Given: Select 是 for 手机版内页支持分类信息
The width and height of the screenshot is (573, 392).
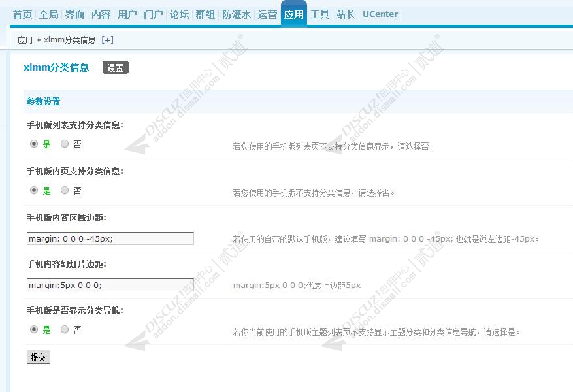Looking at the screenshot, I should coord(34,190).
